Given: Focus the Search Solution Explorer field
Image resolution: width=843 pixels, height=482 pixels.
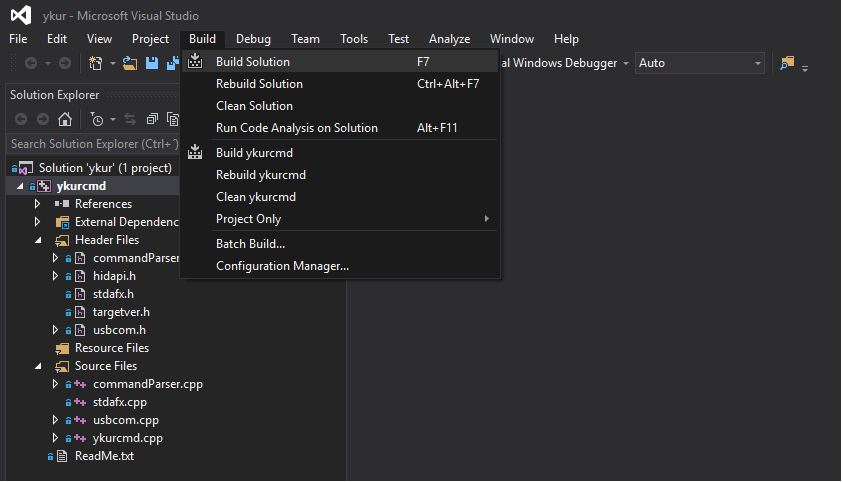Looking at the screenshot, I should (x=92, y=144).
